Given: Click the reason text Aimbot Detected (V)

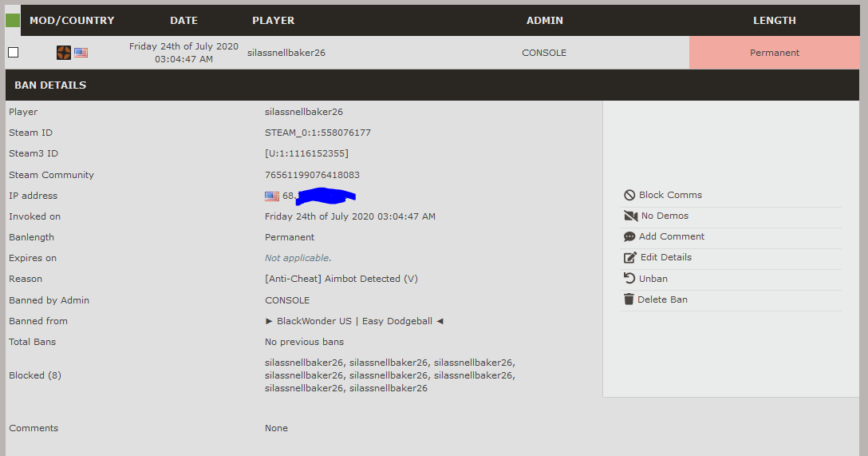Looking at the screenshot, I should pyautogui.click(x=372, y=279).
